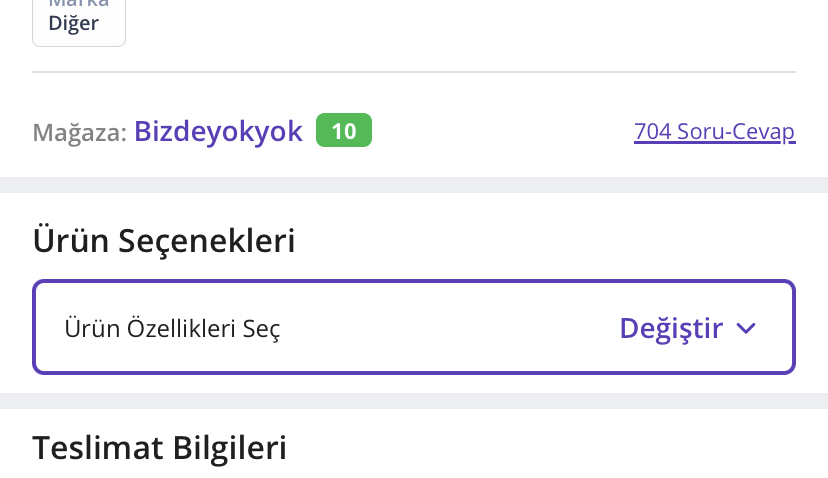
Task: Expand product options via the down arrow
Action: [x=745, y=329]
